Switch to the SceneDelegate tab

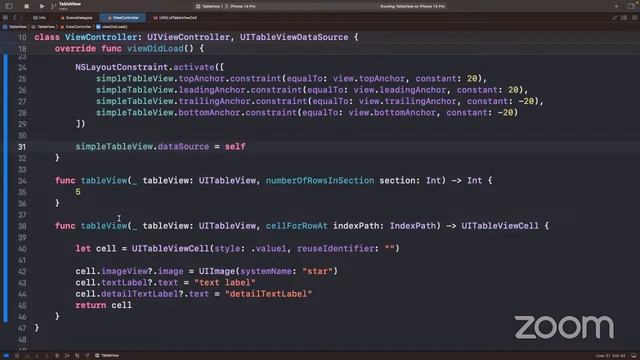76,18
